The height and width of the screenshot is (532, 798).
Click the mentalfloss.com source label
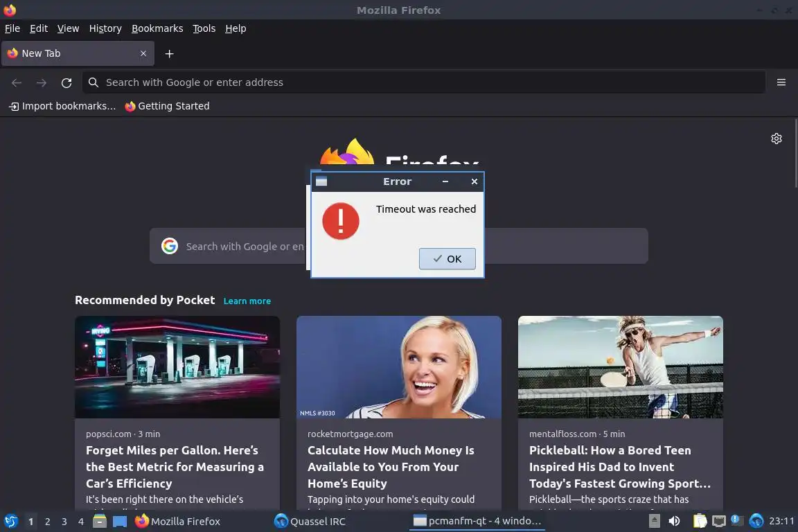click(x=562, y=434)
